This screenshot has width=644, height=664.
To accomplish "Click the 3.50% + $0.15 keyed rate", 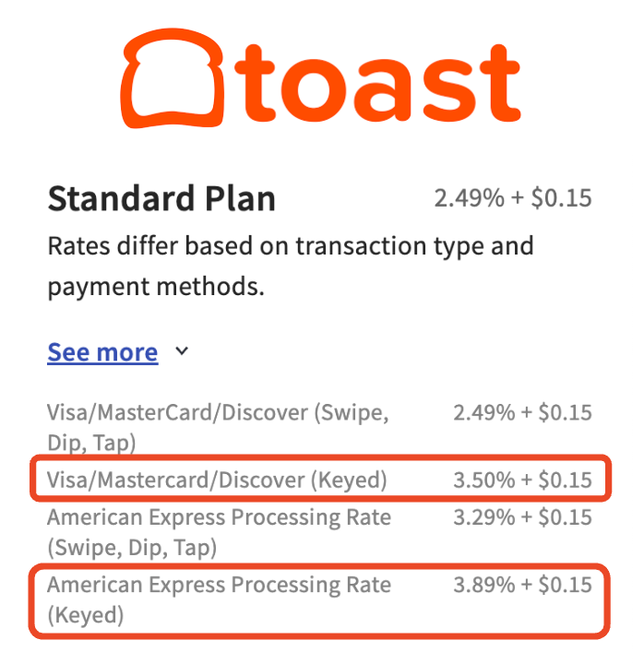I will click(x=522, y=480).
